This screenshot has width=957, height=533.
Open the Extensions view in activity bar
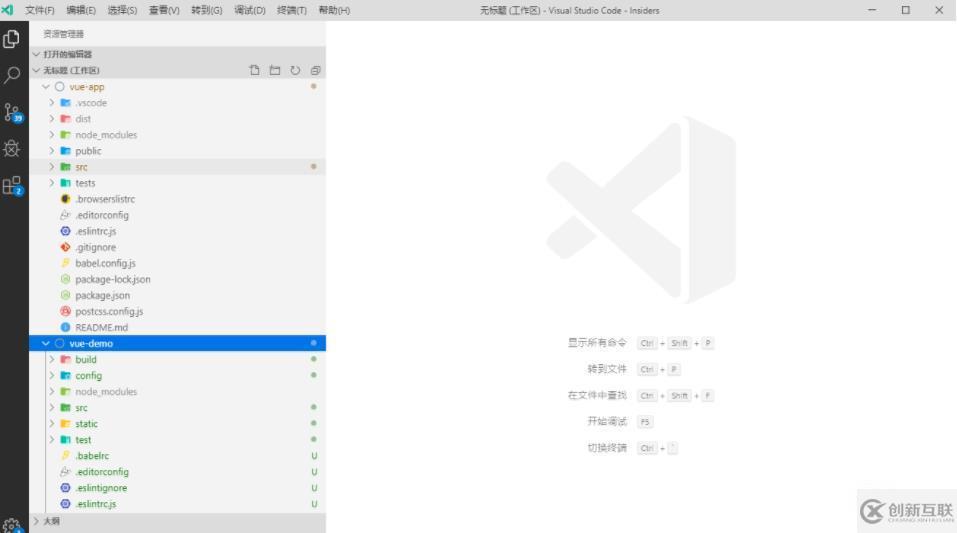(x=12, y=186)
